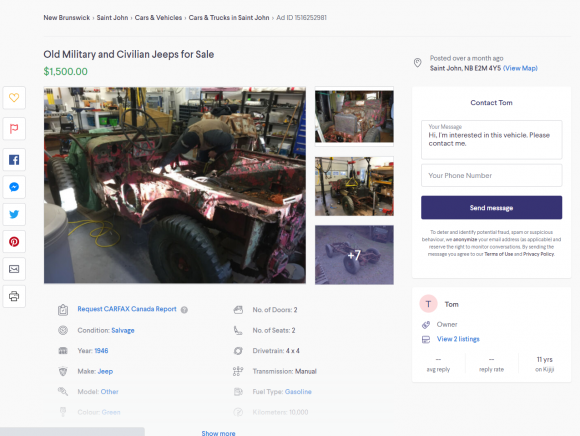Share listing on Twitter
Screen dimensions: 580x436
[14, 214]
